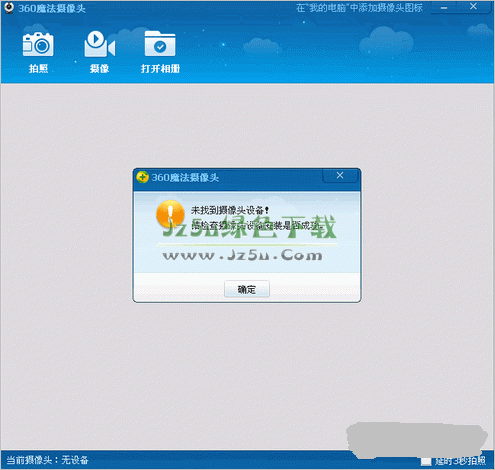Close the main 360魔法摄像头 window
The width and height of the screenshot is (495, 470).
[473, 7]
